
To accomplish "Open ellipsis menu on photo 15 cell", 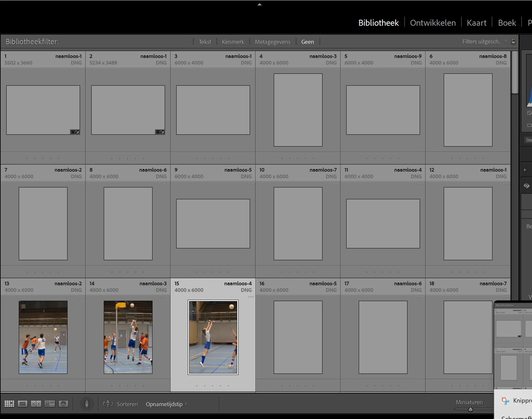I will click(251, 297).
